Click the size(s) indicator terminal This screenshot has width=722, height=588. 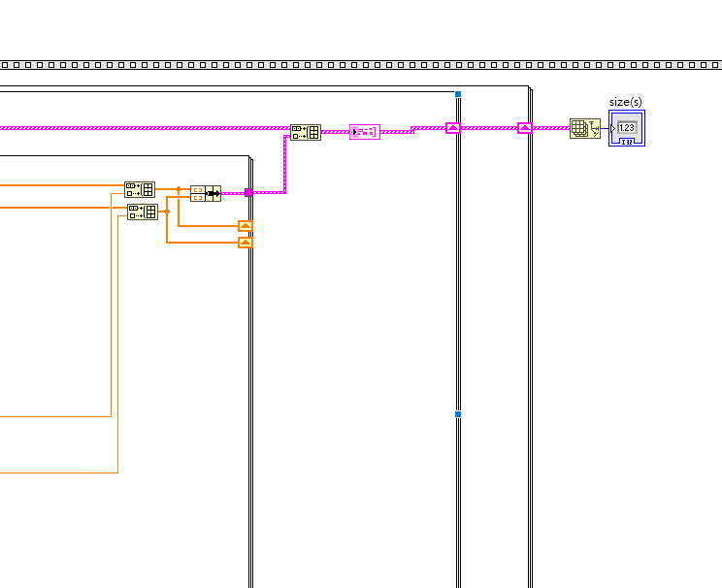point(627,128)
